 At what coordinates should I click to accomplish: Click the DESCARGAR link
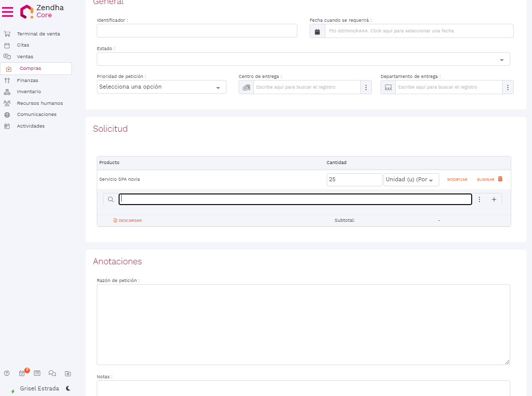tap(128, 220)
